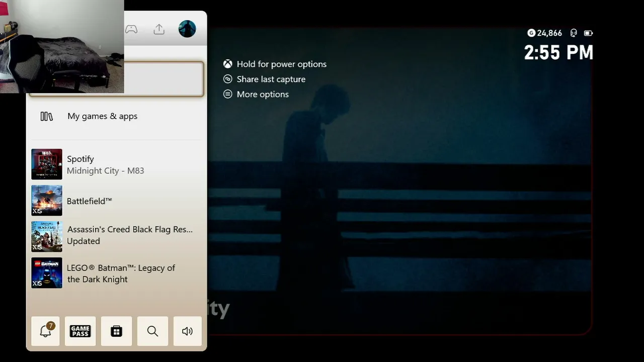Click the controller battery icon
The height and width of the screenshot is (362, 644).
point(588,33)
